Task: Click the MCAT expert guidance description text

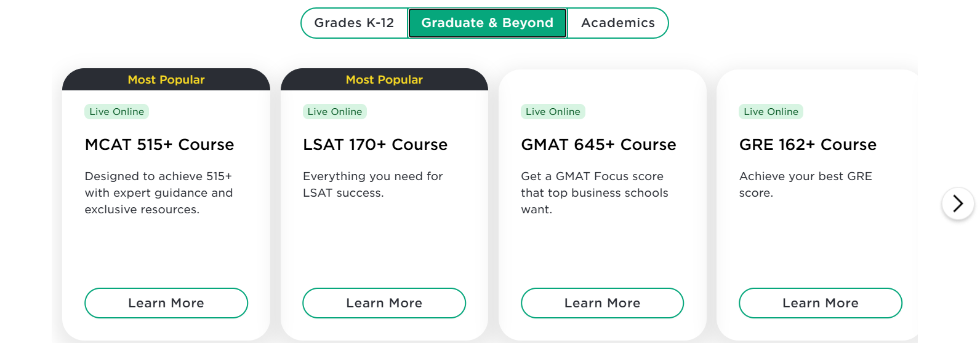Action: (159, 193)
